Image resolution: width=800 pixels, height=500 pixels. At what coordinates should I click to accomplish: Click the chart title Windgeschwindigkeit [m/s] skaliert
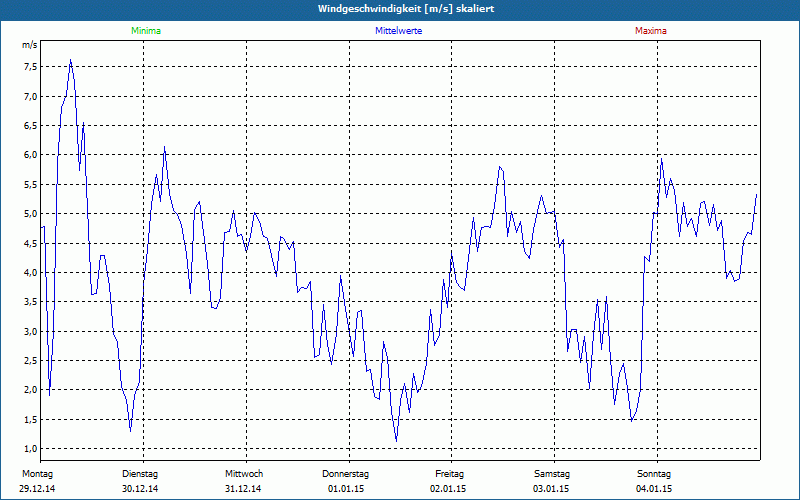pos(406,9)
